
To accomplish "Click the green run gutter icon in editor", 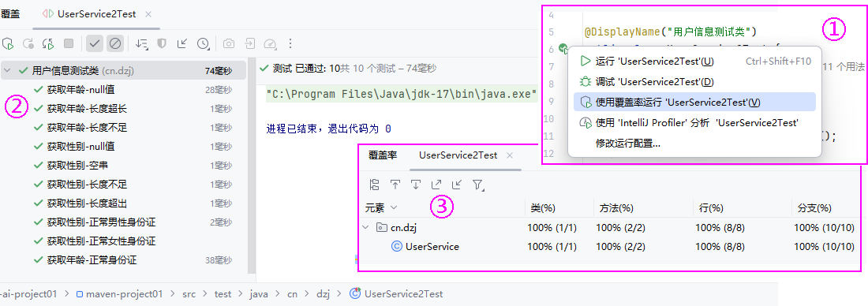I will 563,48.
